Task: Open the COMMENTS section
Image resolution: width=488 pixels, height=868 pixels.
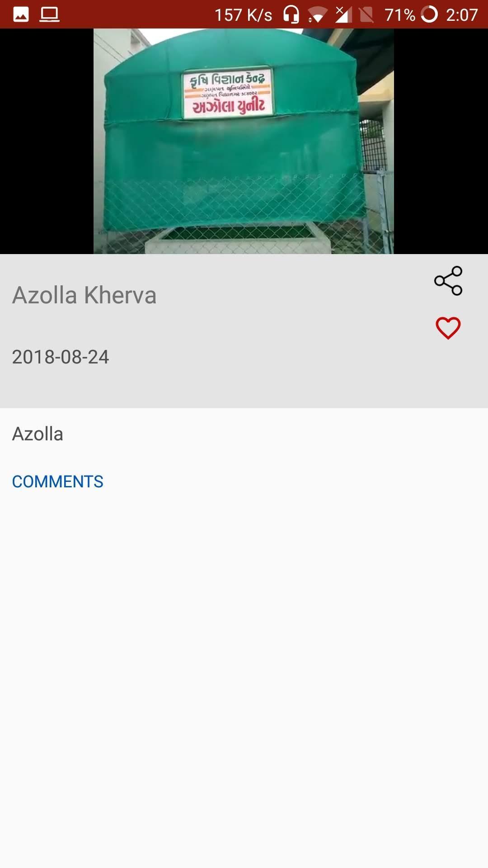Action: pos(57,481)
